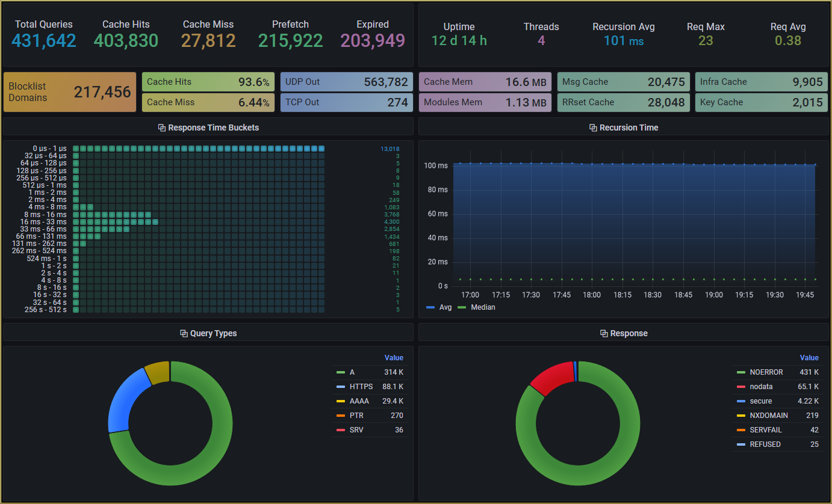Select the NXDOMAIN legend entry
This screenshot has width=832, height=504.
(x=769, y=416)
